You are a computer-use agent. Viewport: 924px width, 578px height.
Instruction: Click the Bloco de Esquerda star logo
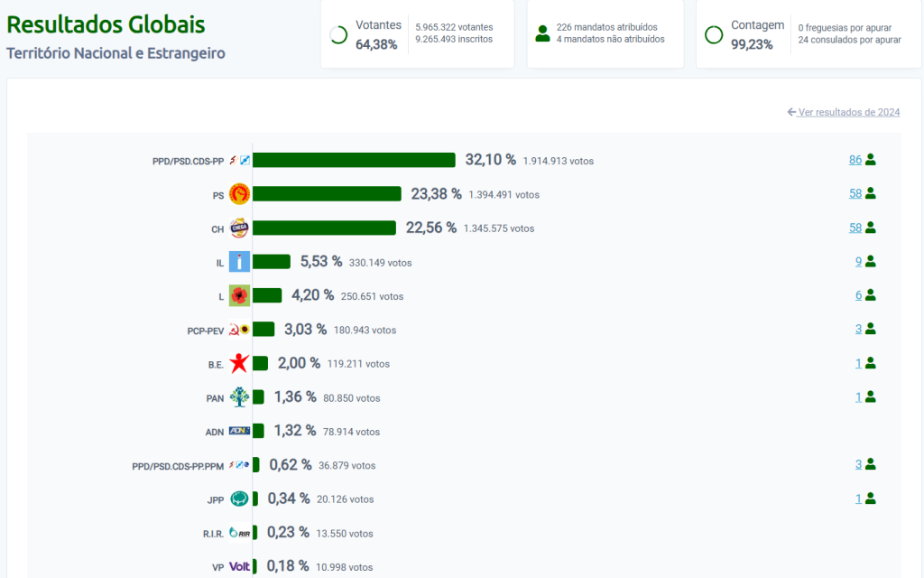[x=239, y=364]
